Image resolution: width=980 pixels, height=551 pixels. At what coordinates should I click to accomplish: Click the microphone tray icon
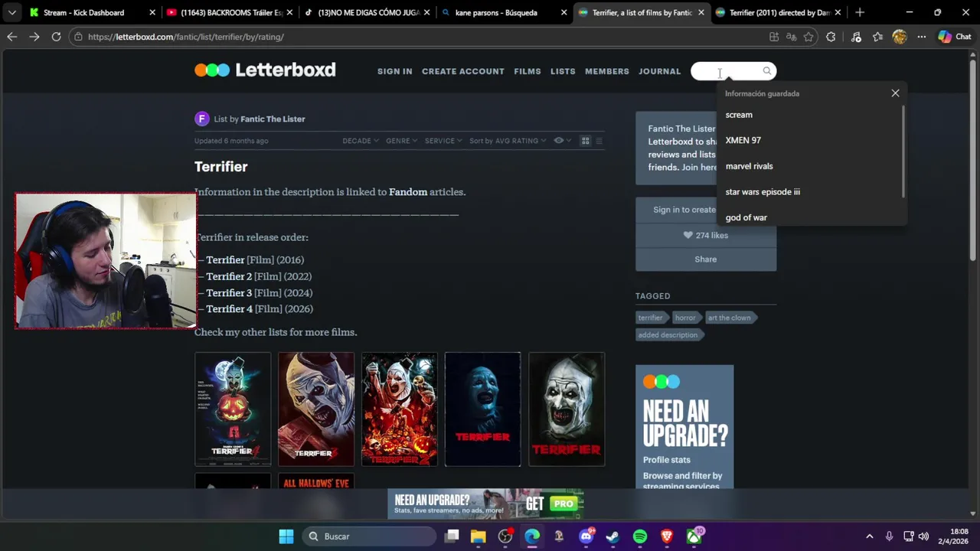click(x=889, y=536)
